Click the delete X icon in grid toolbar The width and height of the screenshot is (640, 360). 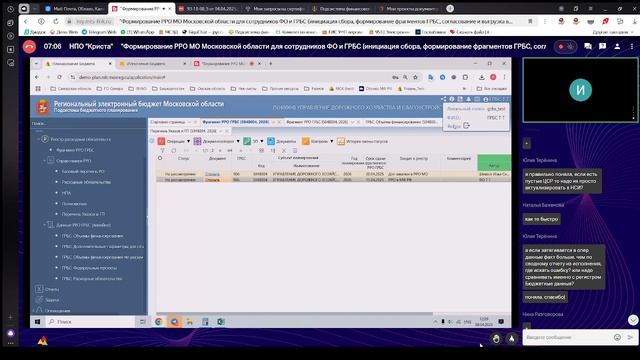(284, 151)
